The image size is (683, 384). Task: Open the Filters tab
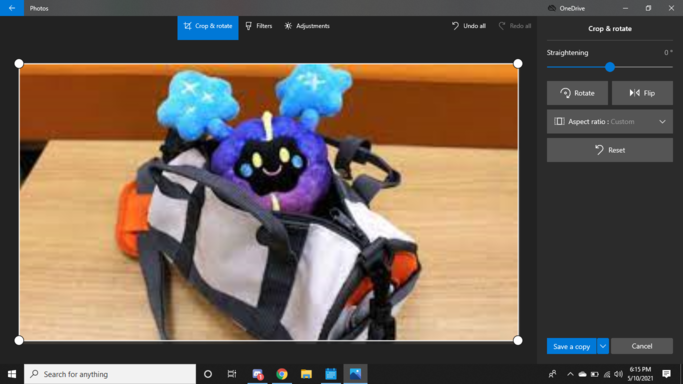click(259, 26)
